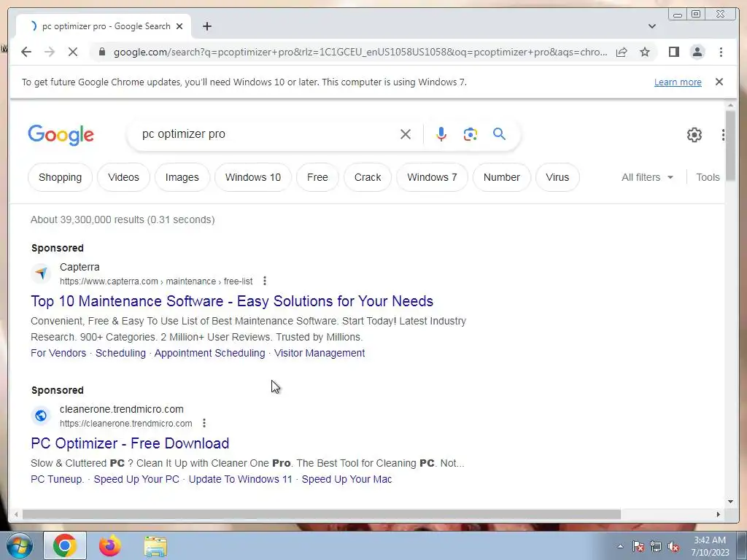The height and width of the screenshot is (560, 747).
Task: Open Google quick settings gear
Action: coord(694,135)
